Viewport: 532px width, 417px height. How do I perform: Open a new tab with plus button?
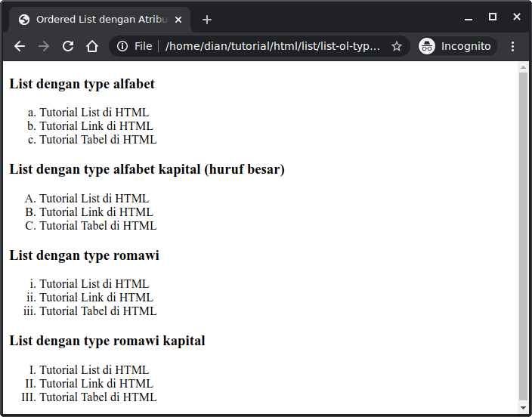click(207, 20)
